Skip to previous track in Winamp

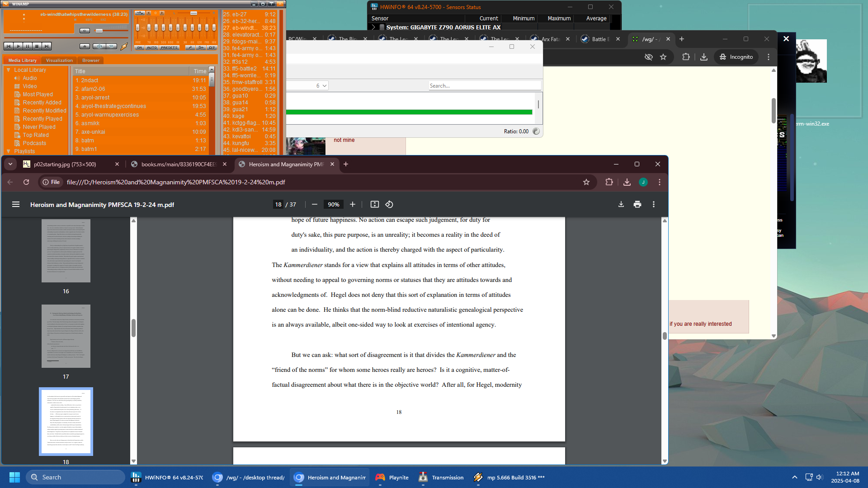coord(9,46)
